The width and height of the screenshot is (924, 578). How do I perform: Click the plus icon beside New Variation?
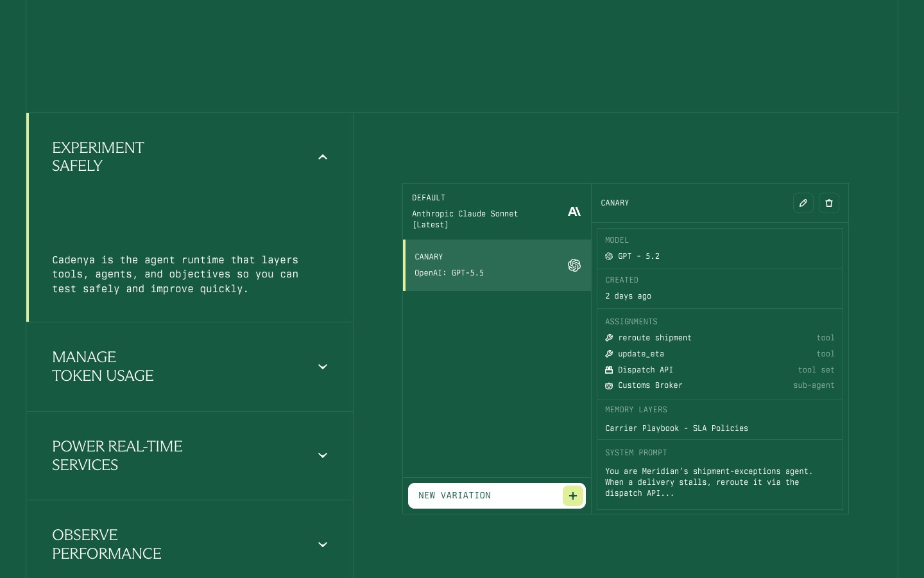573,496
